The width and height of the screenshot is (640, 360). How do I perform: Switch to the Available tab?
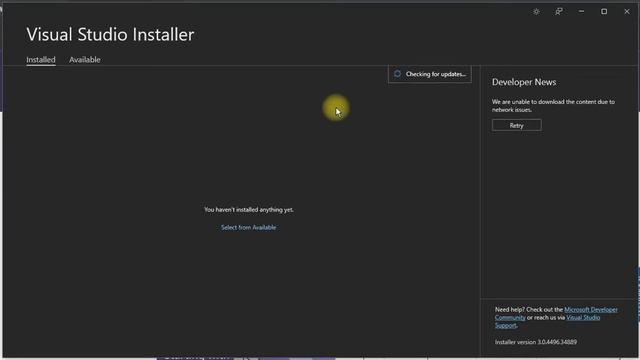[84, 60]
